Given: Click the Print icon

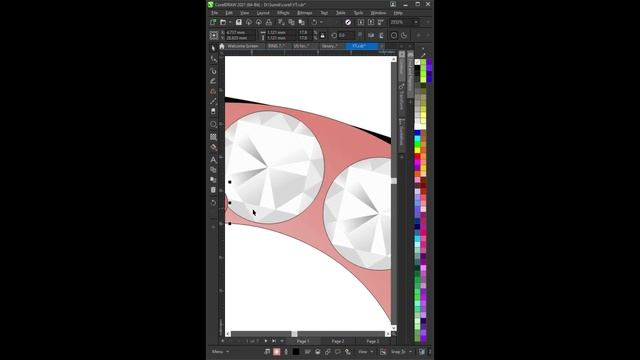Looking at the screenshot, I should pos(269,22).
